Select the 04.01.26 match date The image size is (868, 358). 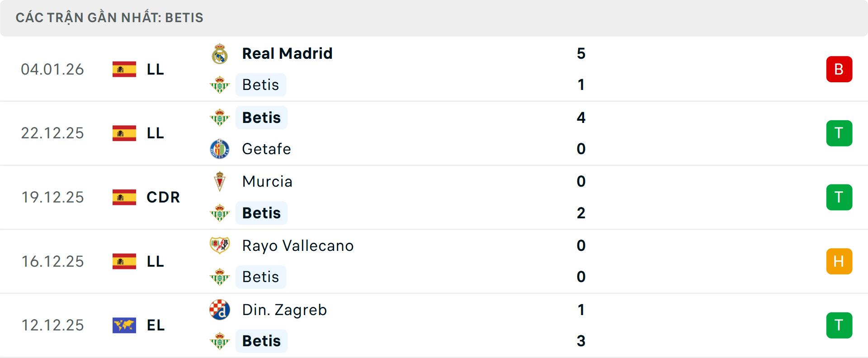pos(52,69)
